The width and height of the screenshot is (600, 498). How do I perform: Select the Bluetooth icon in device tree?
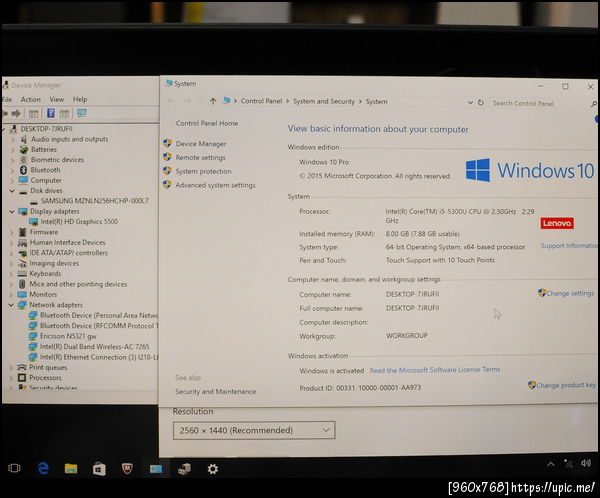point(23,170)
